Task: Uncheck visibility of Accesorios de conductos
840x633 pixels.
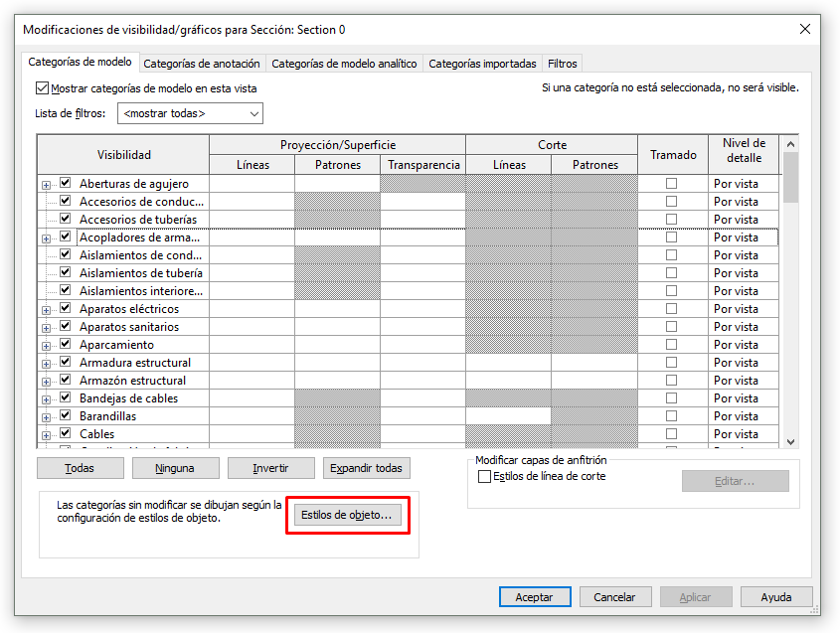Action: pos(66,201)
